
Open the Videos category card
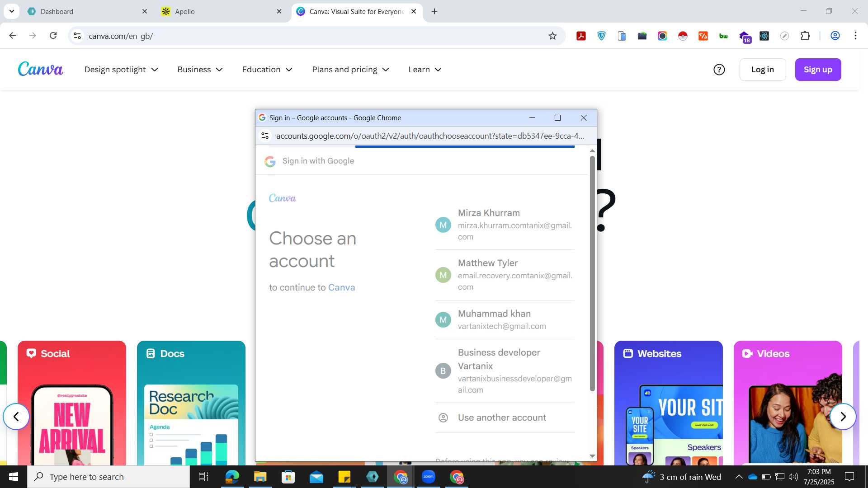[x=788, y=403]
